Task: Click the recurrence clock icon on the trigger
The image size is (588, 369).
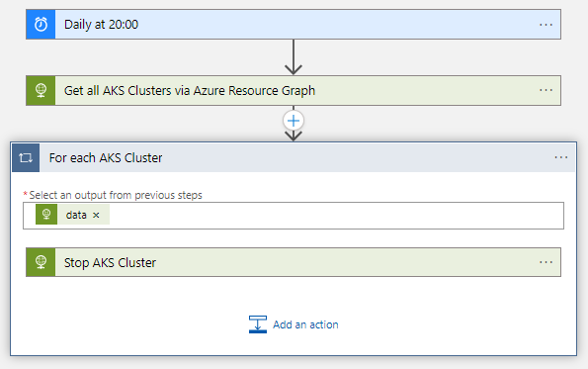Action: pyautogui.click(x=41, y=25)
